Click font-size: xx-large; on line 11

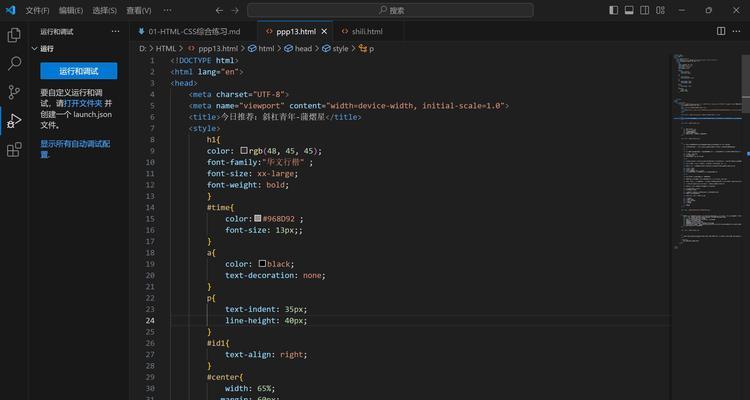(x=253, y=173)
